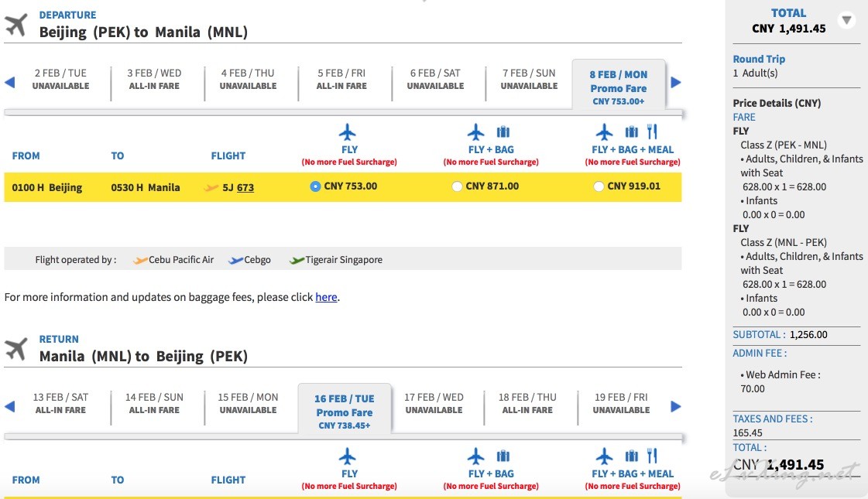Select the 13 FEB / SAT return date tab
Viewport: 868px width, 499px height.
click(x=61, y=403)
